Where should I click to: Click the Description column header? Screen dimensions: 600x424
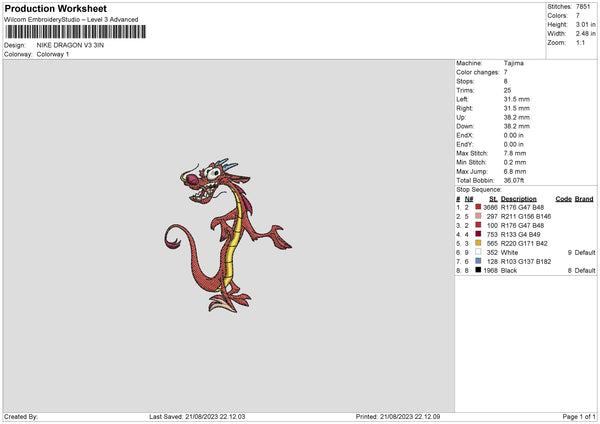(x=518, y=198)
